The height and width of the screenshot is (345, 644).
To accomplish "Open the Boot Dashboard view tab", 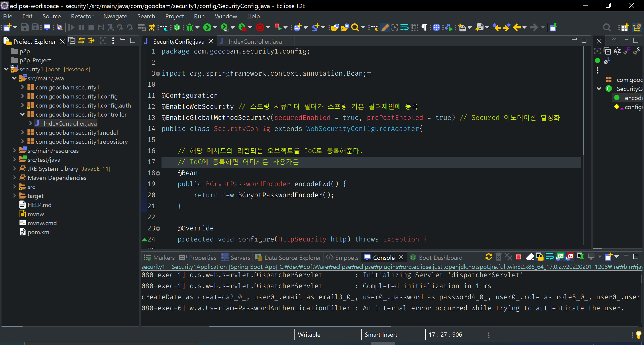I will (x=440, y=258).
